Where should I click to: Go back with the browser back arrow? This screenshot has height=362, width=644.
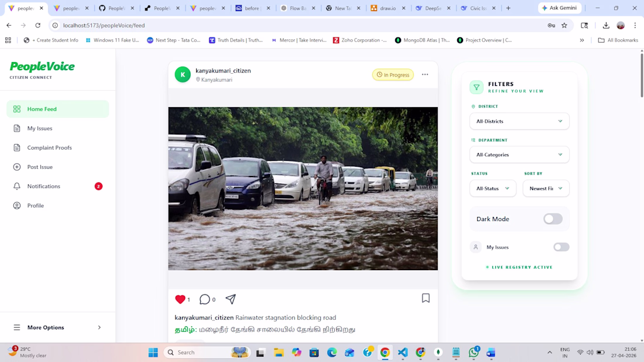(9, 26)
